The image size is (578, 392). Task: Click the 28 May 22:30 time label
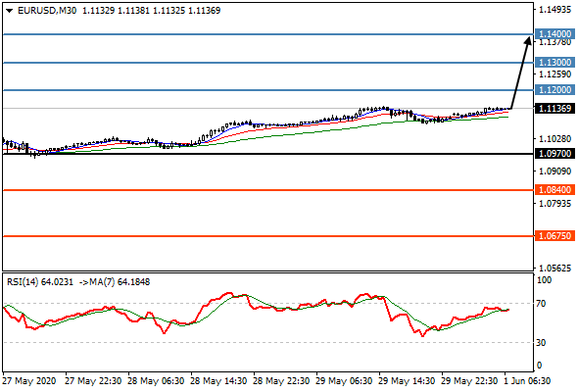281,381
